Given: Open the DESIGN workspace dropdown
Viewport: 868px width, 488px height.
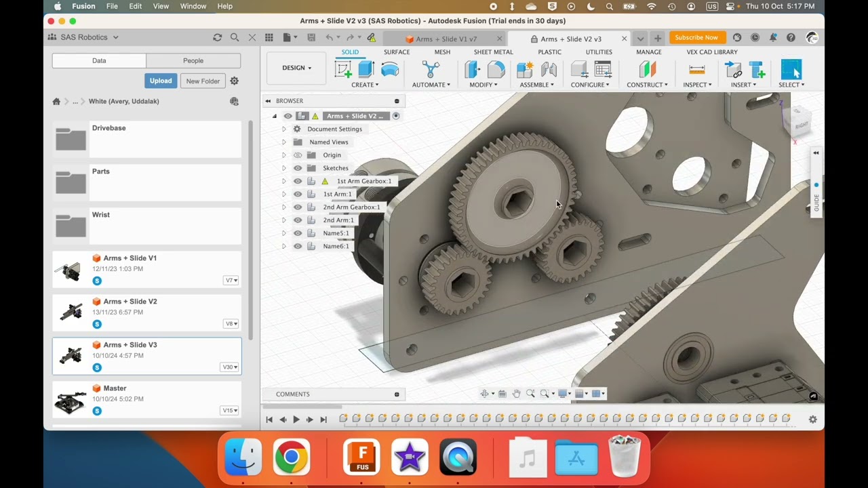Looking at the screenshot, I should 297,68.
